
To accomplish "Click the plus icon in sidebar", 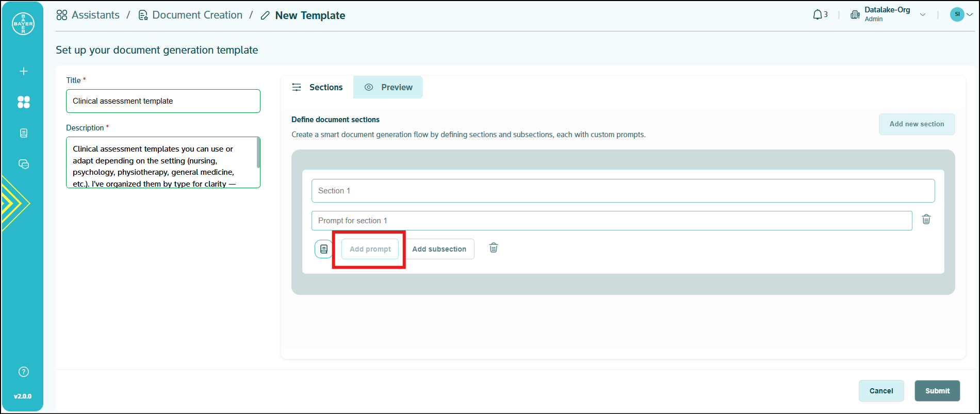I will pos(24,71).
